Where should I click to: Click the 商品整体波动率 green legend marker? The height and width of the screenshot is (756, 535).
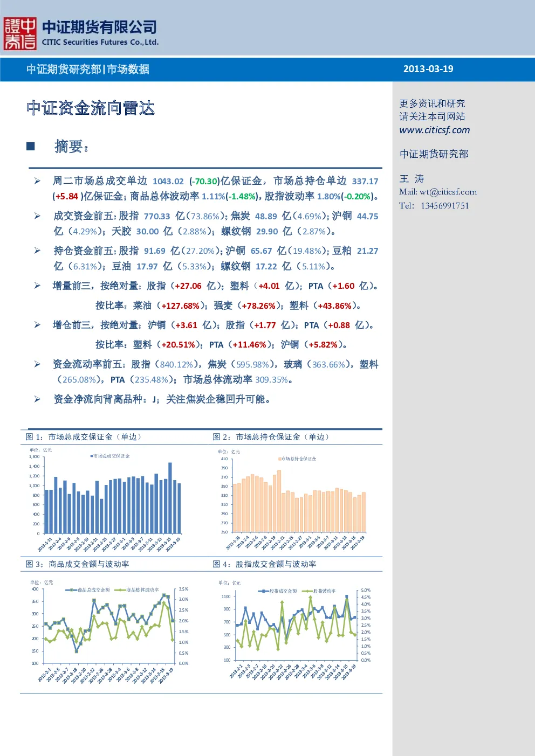(x=120, y=590)
